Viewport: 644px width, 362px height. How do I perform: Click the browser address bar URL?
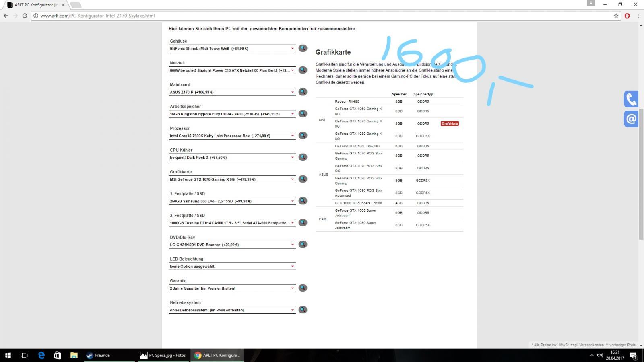pos(97,16)
